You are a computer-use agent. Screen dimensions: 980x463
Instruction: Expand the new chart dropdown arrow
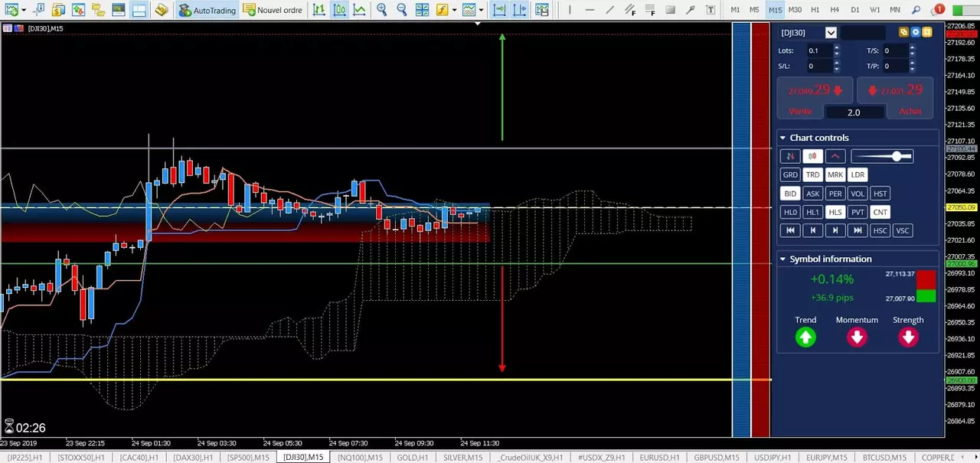24,10
